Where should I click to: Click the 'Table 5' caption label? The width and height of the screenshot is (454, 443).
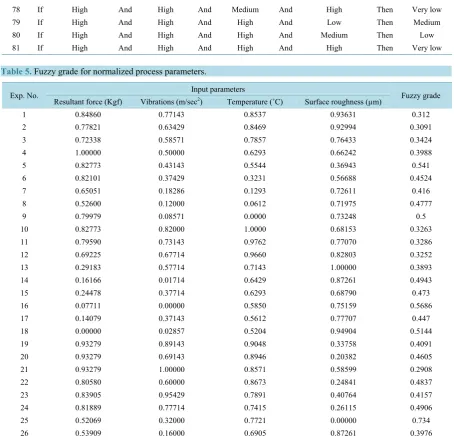[x=16, y=71]
